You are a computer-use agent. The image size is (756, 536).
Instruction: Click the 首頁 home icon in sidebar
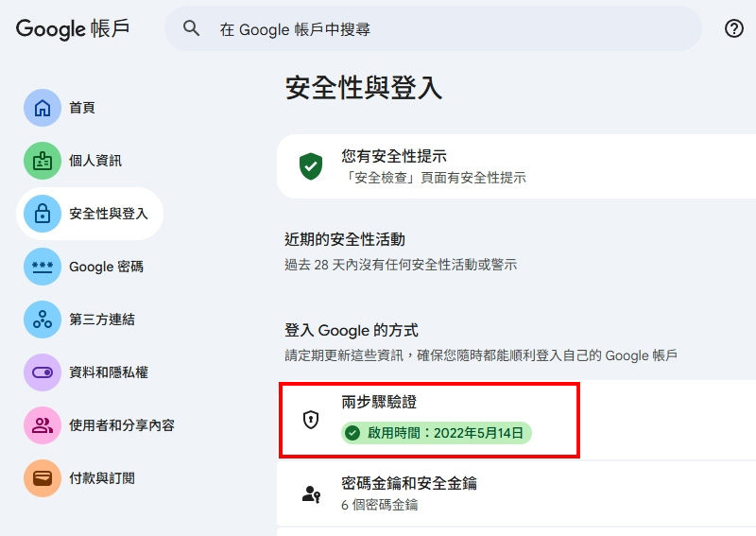tap(43, 108)
